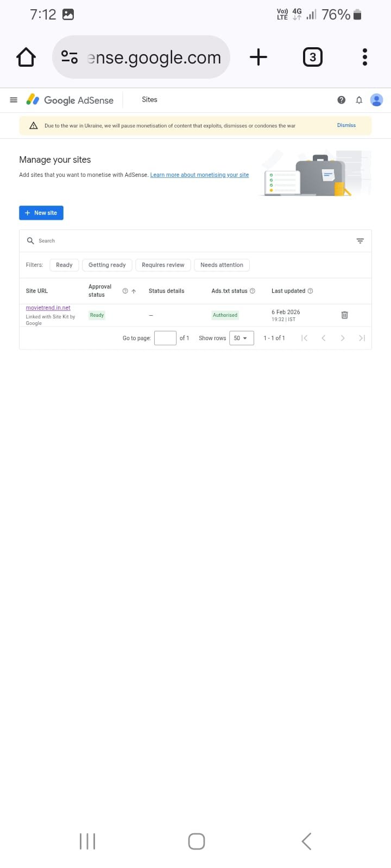Open browser three-dot overflow menu
The image size is (391, 868).
point(364,57)
